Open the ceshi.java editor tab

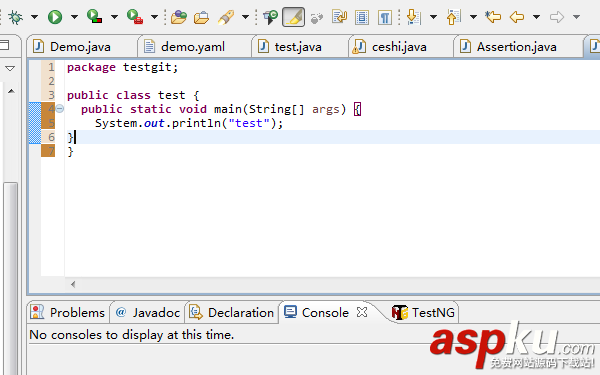[x=399, y=47]
